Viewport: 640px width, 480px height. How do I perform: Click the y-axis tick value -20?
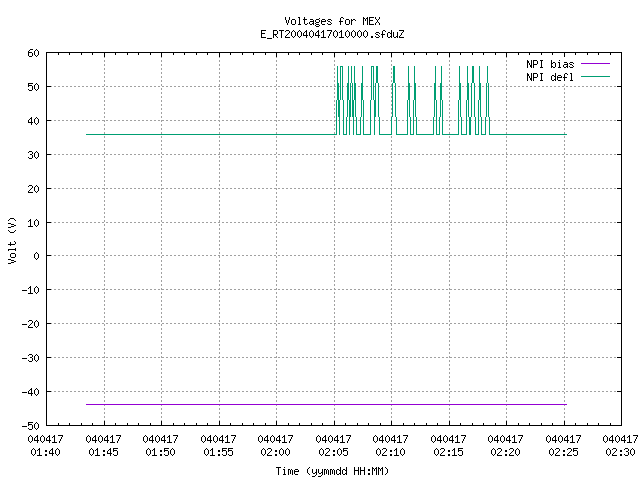pos(31,324)
